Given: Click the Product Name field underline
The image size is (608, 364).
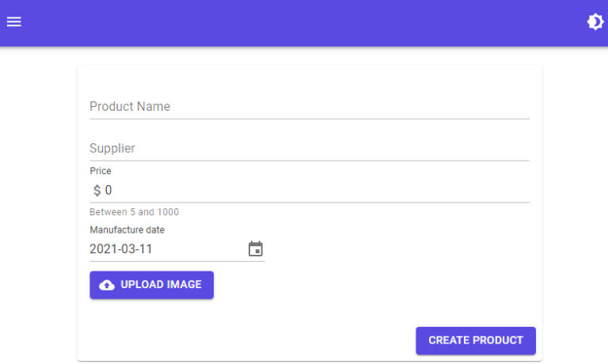Looking at the screenshot, I should pos(309,119).
